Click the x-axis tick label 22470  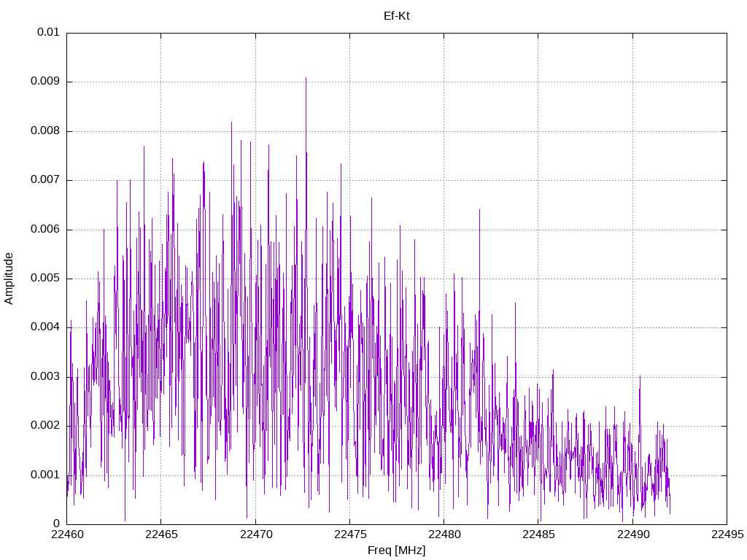coord(256,534)
